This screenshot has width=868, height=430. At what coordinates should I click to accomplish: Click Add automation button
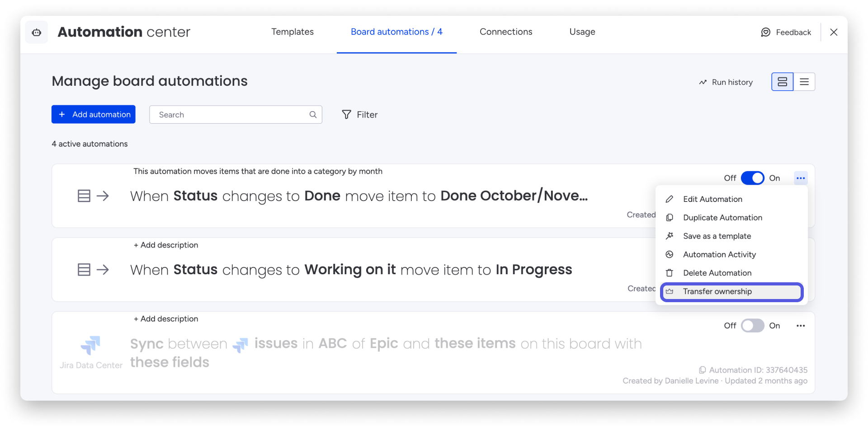[94, 114]
